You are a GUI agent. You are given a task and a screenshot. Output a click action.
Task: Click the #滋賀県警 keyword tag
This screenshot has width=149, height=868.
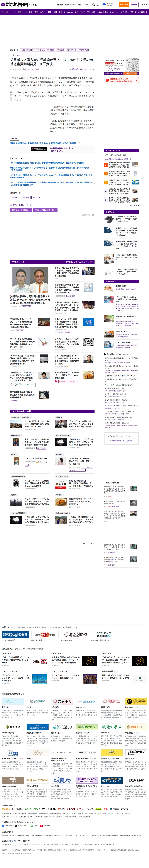pyautogui.click(x=37, y=197)
